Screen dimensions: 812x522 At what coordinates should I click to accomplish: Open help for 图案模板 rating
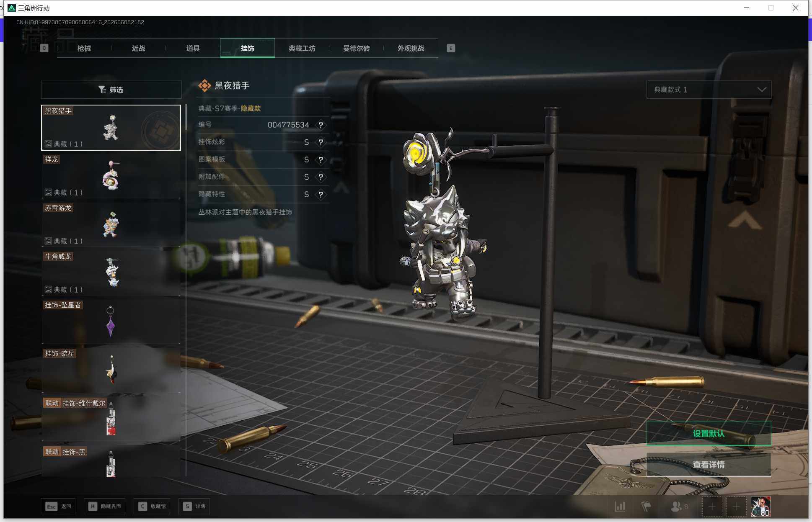321,160
